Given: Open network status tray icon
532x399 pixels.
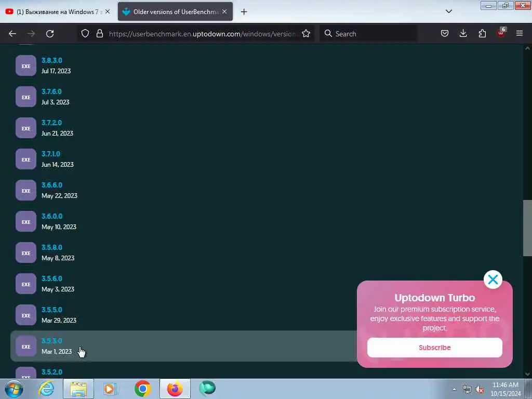Looking at the screenshot, I should (x=467, y=390).
